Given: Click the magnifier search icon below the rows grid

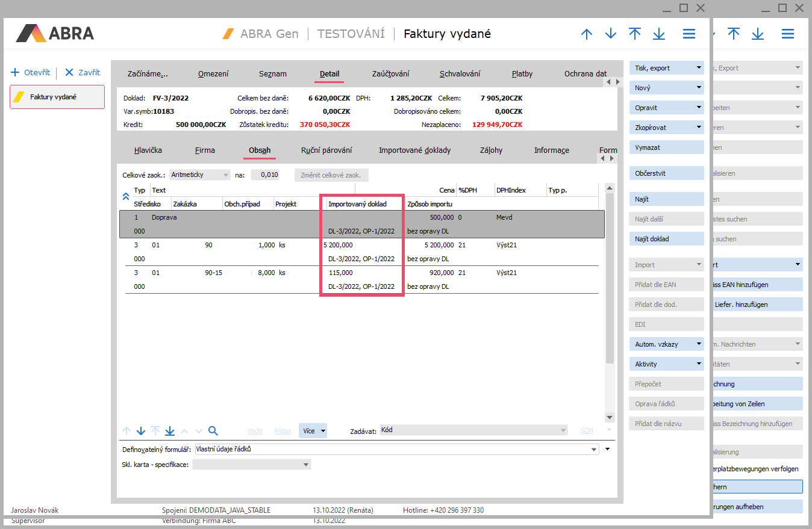Looking at the screenshot, I should click(213, 431).
